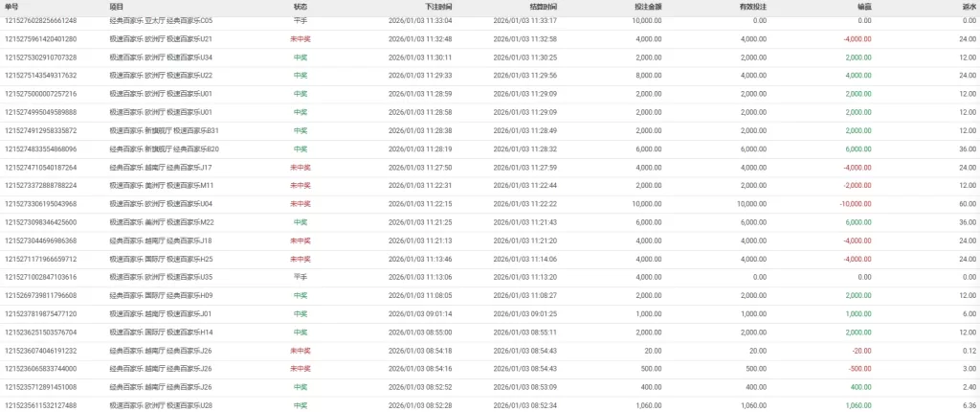The height and width of the screenshot is (412, 980).
Task: Sort by the 状态 column header
Action: coord(301,7)
